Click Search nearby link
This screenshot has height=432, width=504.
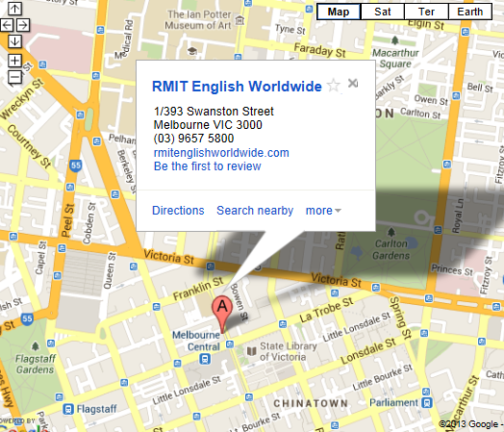pos(255,211)
